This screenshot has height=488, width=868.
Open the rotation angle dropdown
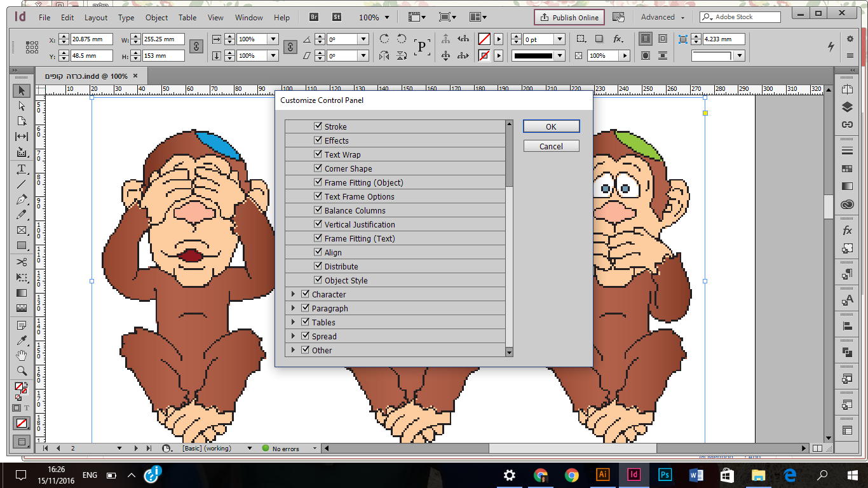pyautogui.click(x=363, y=39)
